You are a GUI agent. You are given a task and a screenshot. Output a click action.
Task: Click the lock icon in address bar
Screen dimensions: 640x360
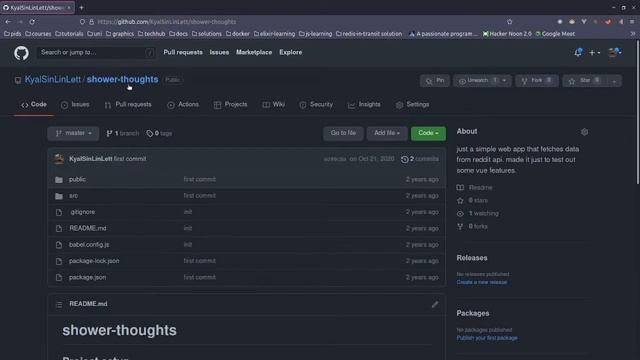(91, 22)
